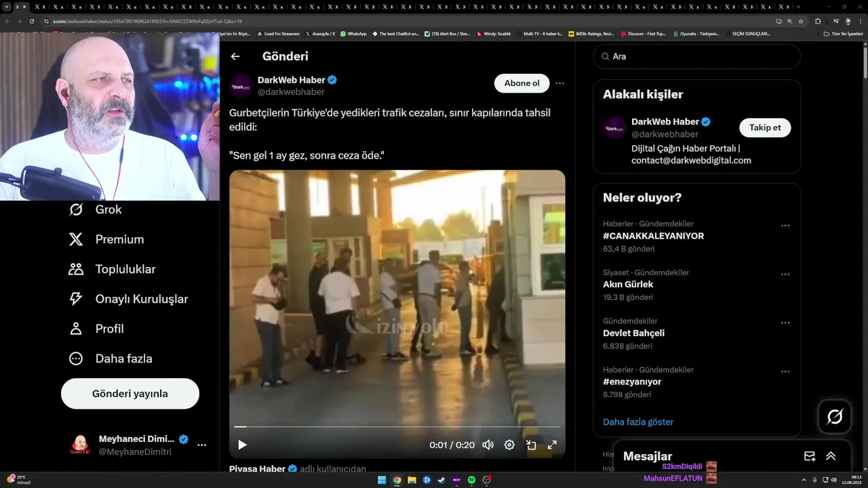Viewport: 868px width, 488px height.
Task: Click the Piyasa Haber source name
Action: (258, 469)
